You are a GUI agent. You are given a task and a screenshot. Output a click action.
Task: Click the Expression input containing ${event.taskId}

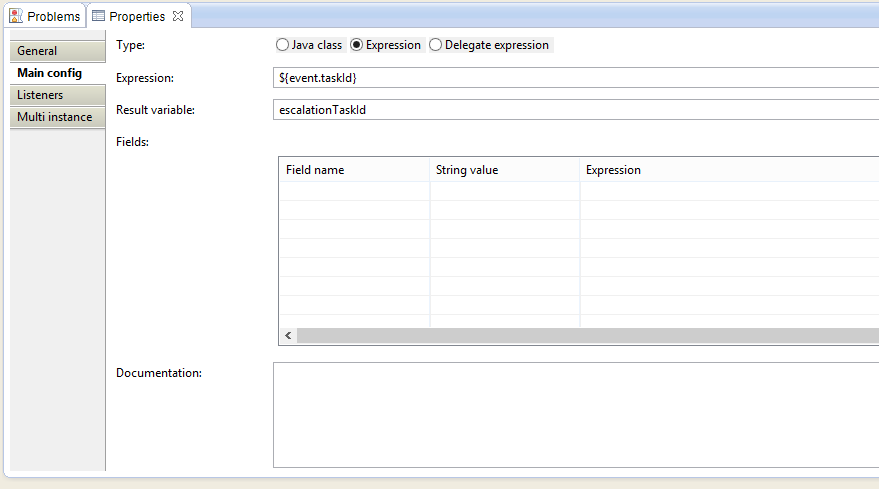[576, 77]
